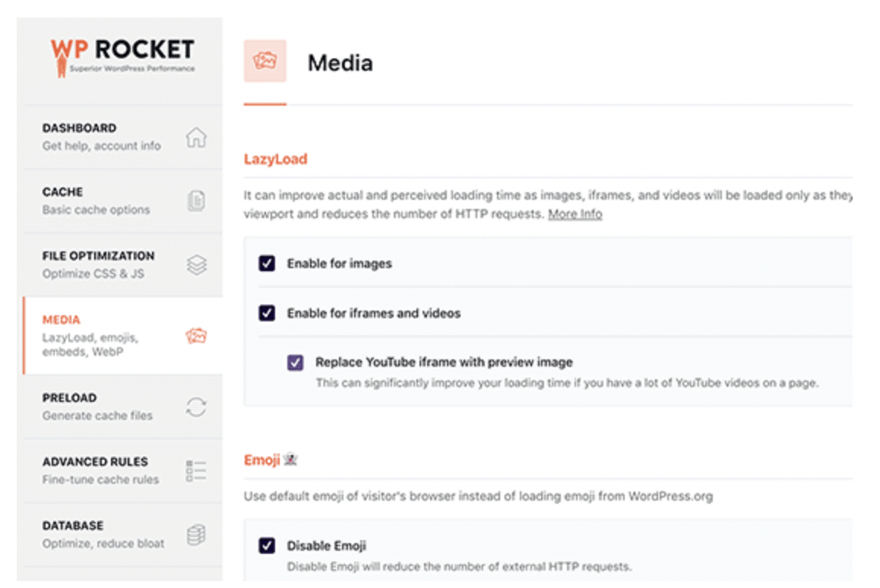Click the 'Replace YouTube iframe with preview image' label

click(444, 362)
